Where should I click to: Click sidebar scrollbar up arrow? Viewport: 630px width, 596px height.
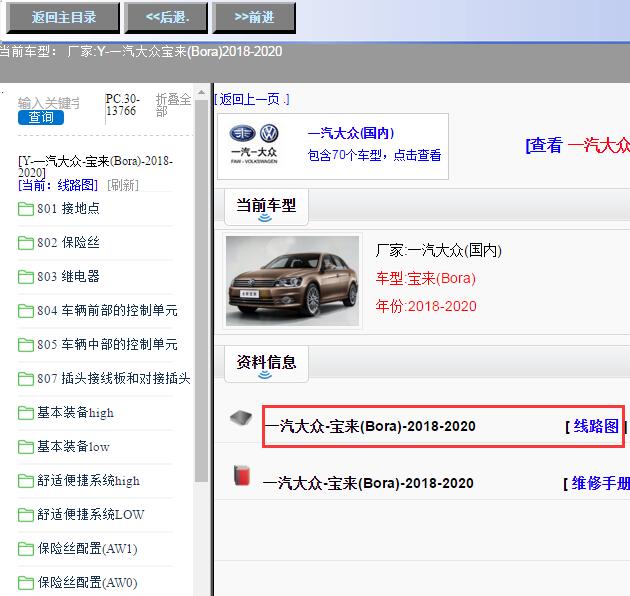pos(201,92)
